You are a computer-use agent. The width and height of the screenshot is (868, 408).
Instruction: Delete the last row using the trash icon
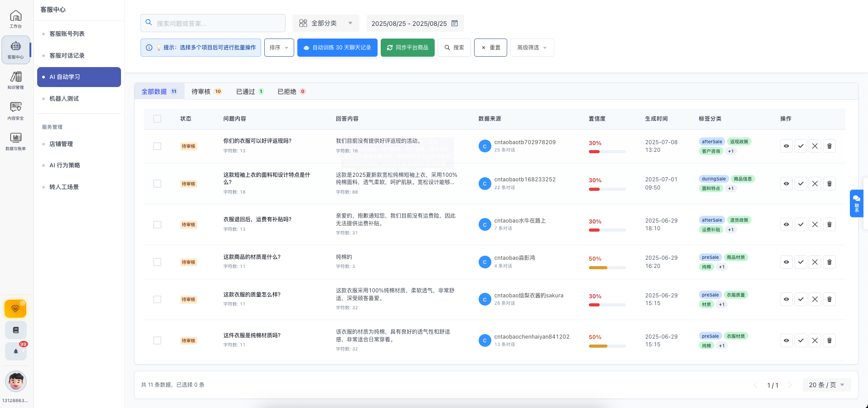829,340
